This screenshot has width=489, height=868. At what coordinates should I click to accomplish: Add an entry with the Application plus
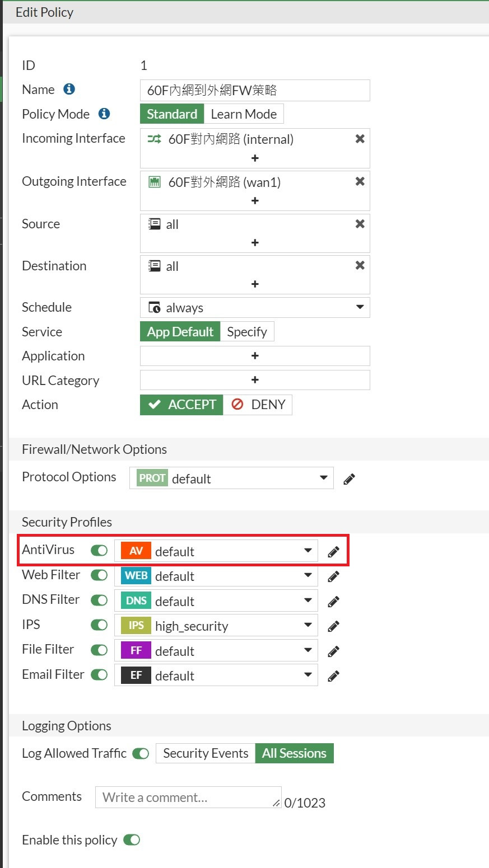(x=255, y=356)
